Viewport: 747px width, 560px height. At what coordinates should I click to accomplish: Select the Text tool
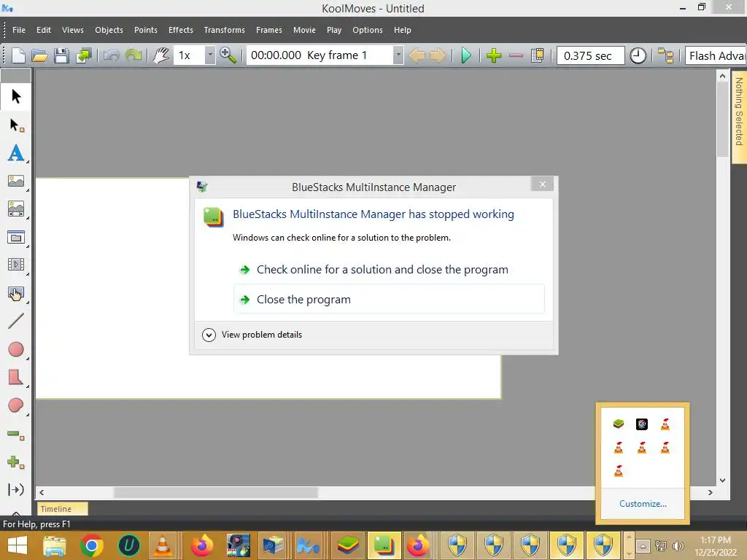coord(16,153)
